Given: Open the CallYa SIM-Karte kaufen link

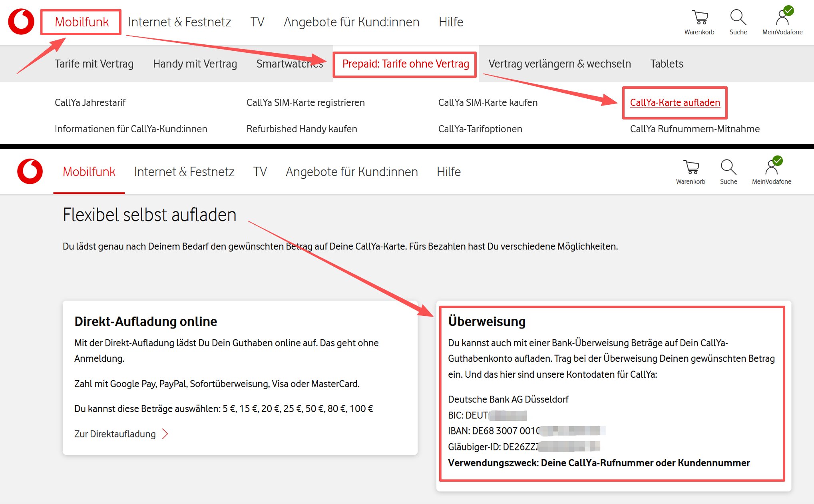Looking at the screenshot, I should pos(488,102).
